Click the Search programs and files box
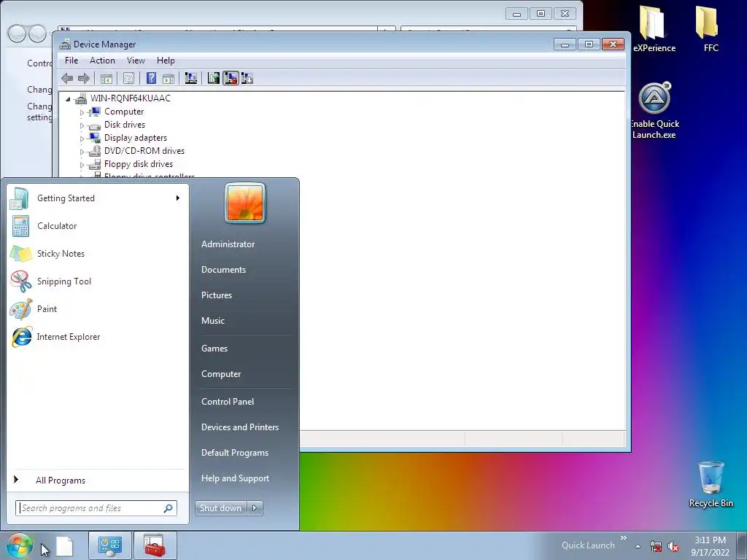This screenshot has height=560, width=747. click(96, 508)
